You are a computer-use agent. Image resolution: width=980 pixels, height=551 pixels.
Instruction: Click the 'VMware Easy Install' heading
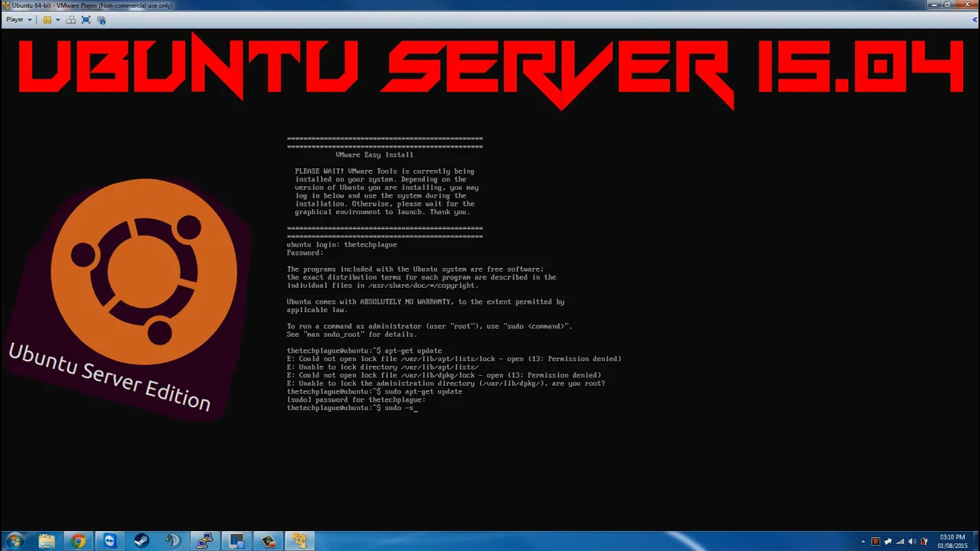tap(374, 155)
